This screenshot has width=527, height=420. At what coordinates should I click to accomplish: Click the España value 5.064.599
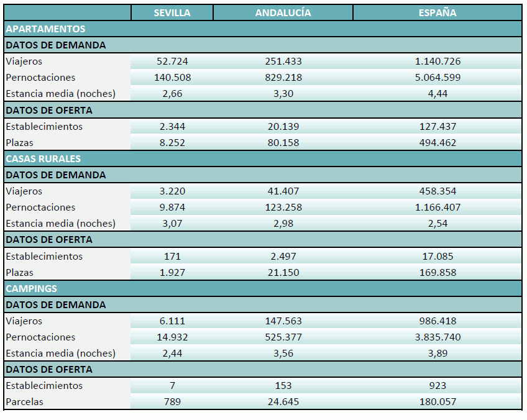pos(438,78)
